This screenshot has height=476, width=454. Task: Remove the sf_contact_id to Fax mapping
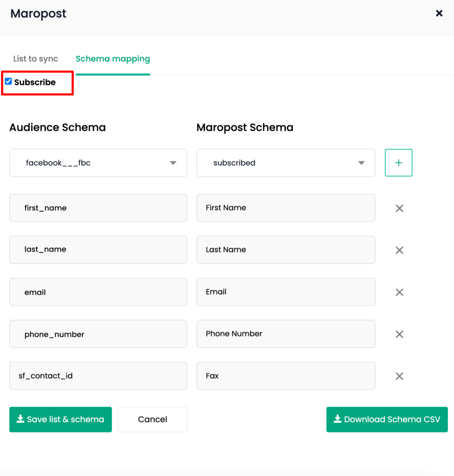coord(399,376)
